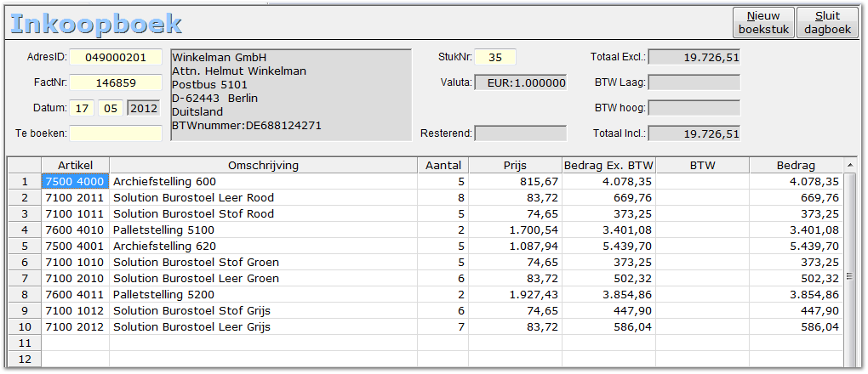Focus the AdresID input field
This screenshot has height=374, width=868.
115,58
